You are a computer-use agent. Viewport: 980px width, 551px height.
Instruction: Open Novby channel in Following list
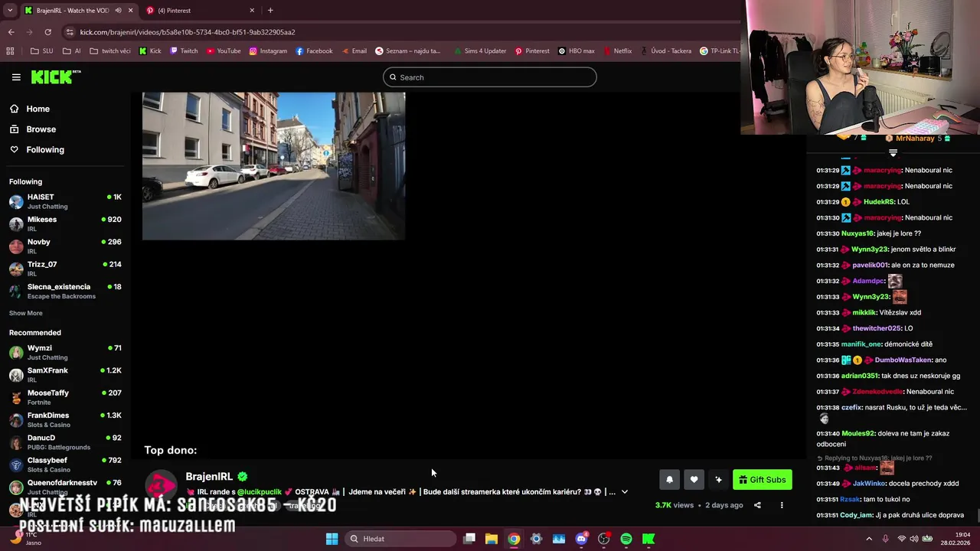click(65, 246)
